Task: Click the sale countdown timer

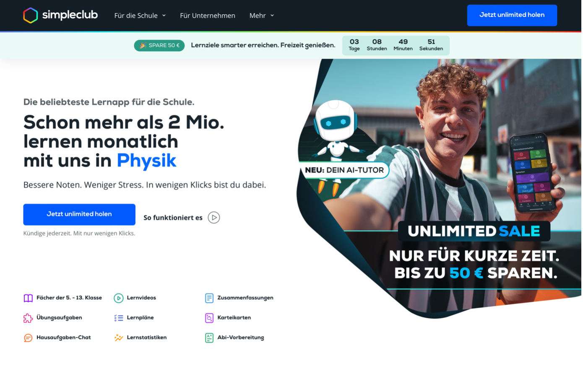Action: (397, 46)
